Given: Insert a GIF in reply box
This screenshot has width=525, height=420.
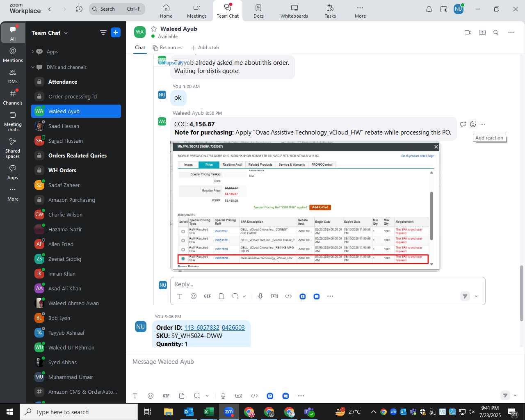Looking at the screenshot, I should [208, 296].
